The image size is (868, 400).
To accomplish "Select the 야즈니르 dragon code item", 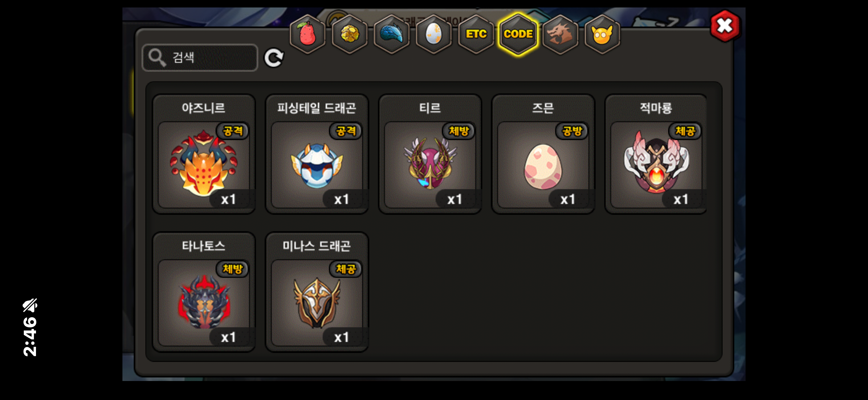I will point(204,154).
